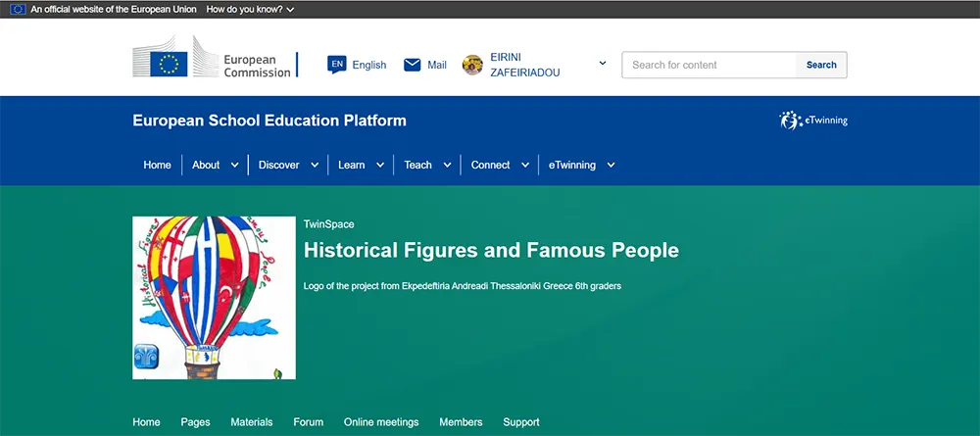Click 'An official website of the European Union' text
Viewport: 980px width, 436px height.
point(113,10)
